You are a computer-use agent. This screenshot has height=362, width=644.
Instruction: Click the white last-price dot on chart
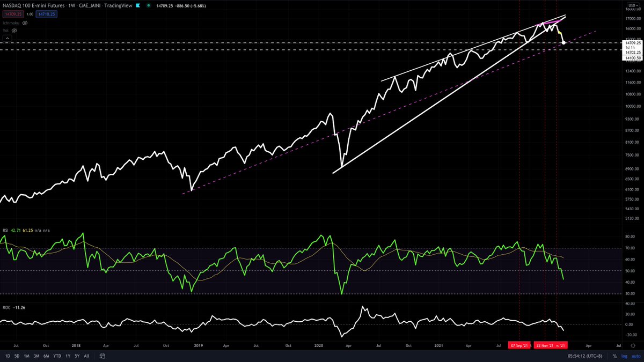(x=563, y=42)
